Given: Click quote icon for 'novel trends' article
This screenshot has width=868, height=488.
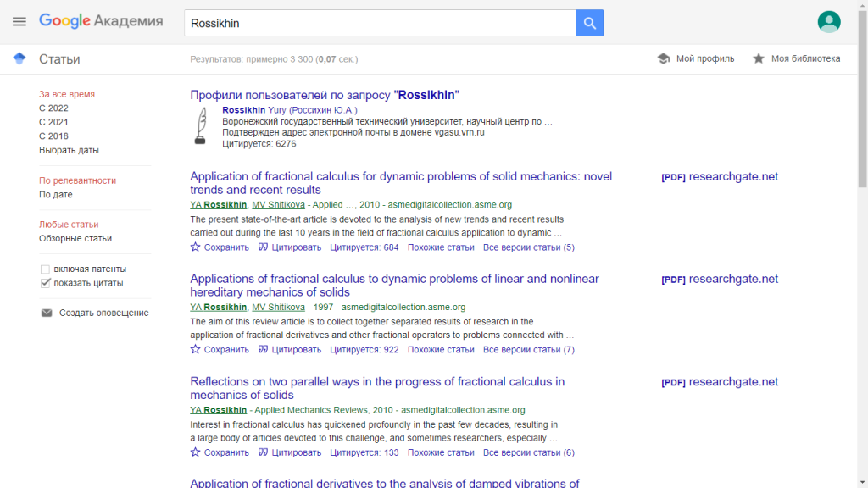Looking at the screenshot, I should (263, 247).
